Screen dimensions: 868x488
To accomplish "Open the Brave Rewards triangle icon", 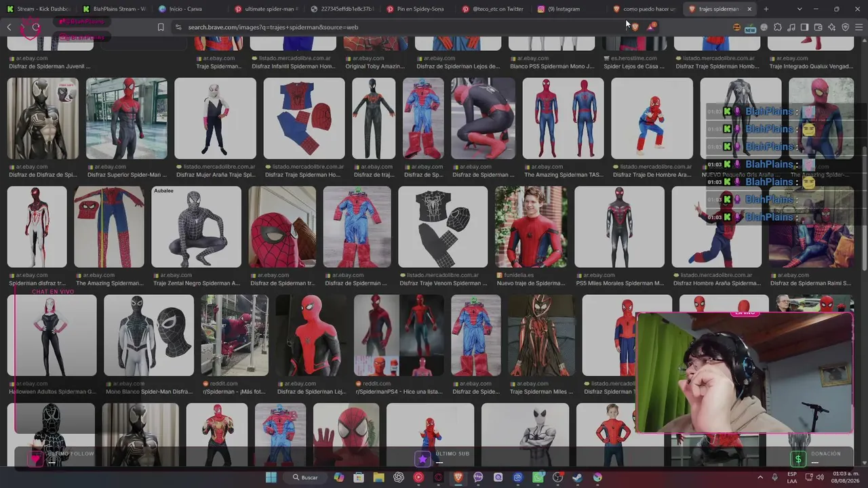I will (x=651, y=27).
